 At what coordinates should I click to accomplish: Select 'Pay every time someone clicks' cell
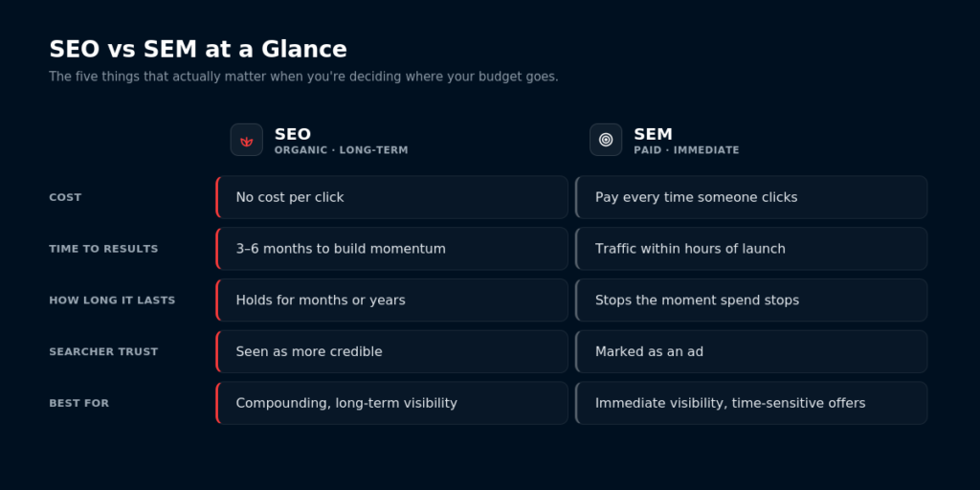(751, 197)
